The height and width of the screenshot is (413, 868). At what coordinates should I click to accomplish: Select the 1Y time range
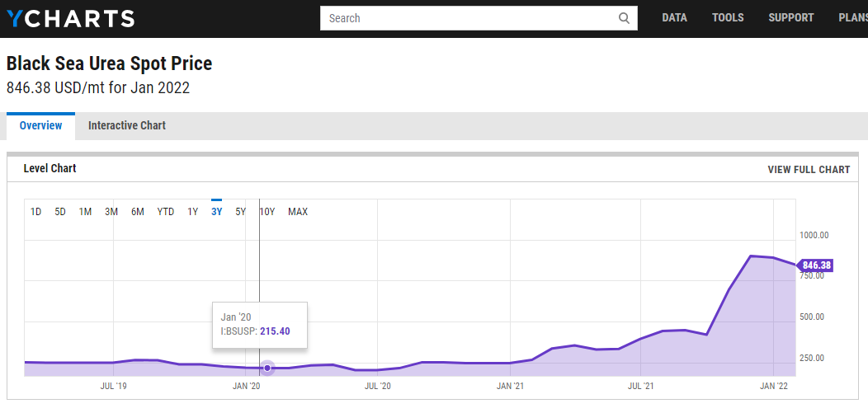tap(193, 212)
